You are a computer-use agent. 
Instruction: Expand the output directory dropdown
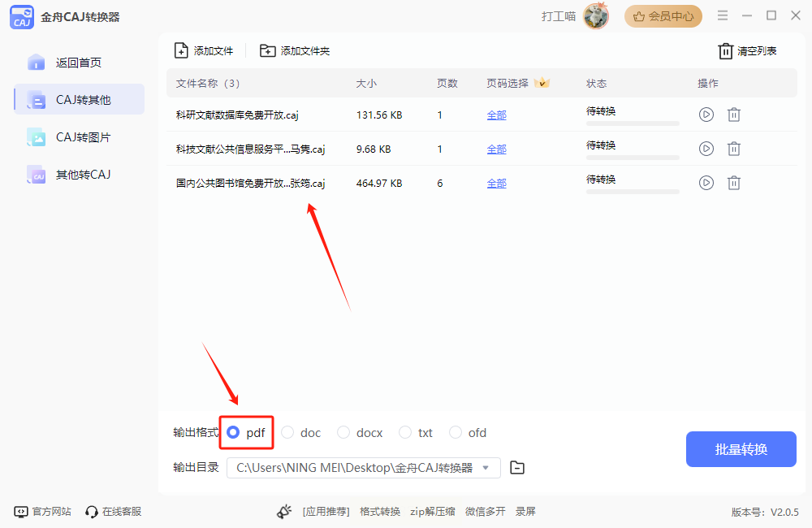coord(486,468)
